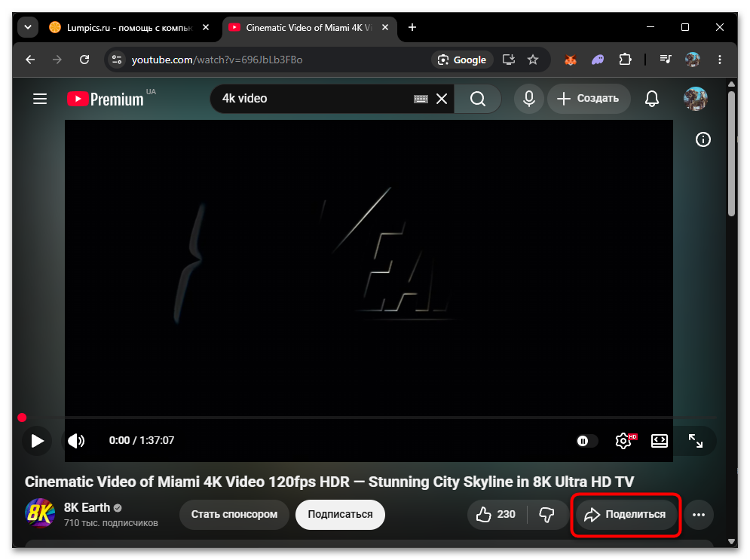The height and width of the screenshot is (560, 750).
Task: Like the video with thumbs up
Action: point(496,515)
